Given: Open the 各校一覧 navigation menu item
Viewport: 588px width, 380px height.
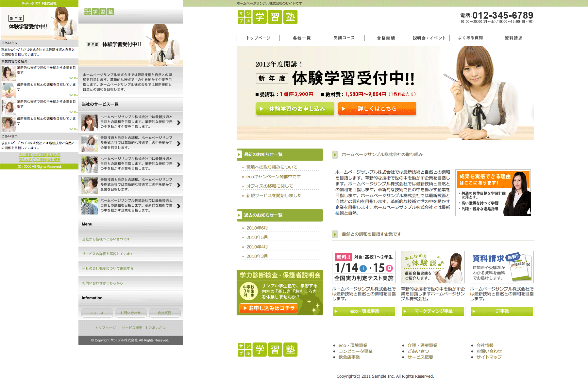Looking at the screenshot, I should pos(301,38).
